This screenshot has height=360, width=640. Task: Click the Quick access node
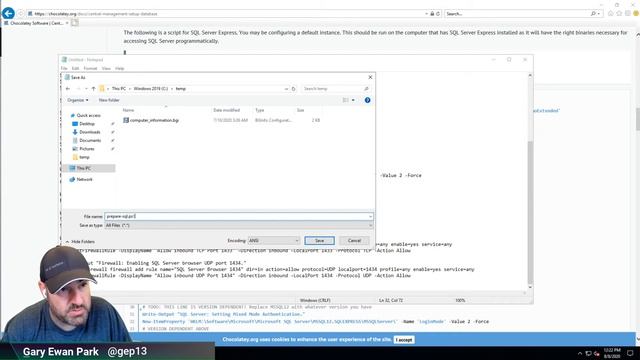click(x=88, y=116)
